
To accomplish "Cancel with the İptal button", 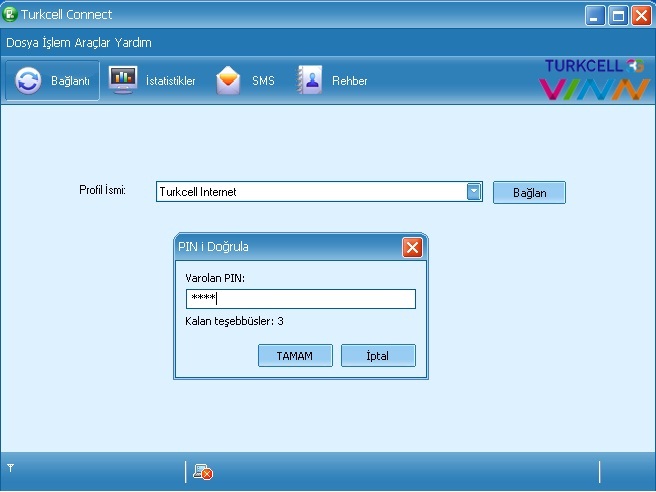I will (x=378, y=356).
